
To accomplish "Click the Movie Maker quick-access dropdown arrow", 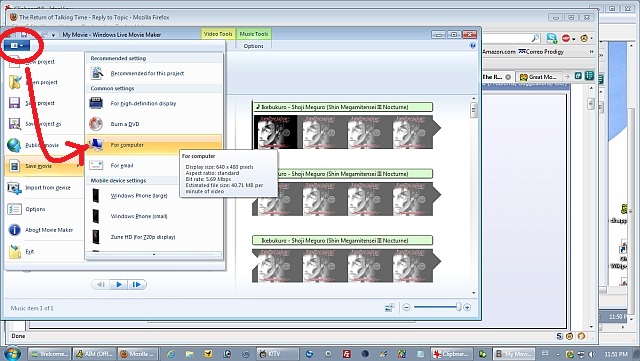I will click(x=53, y=35).
